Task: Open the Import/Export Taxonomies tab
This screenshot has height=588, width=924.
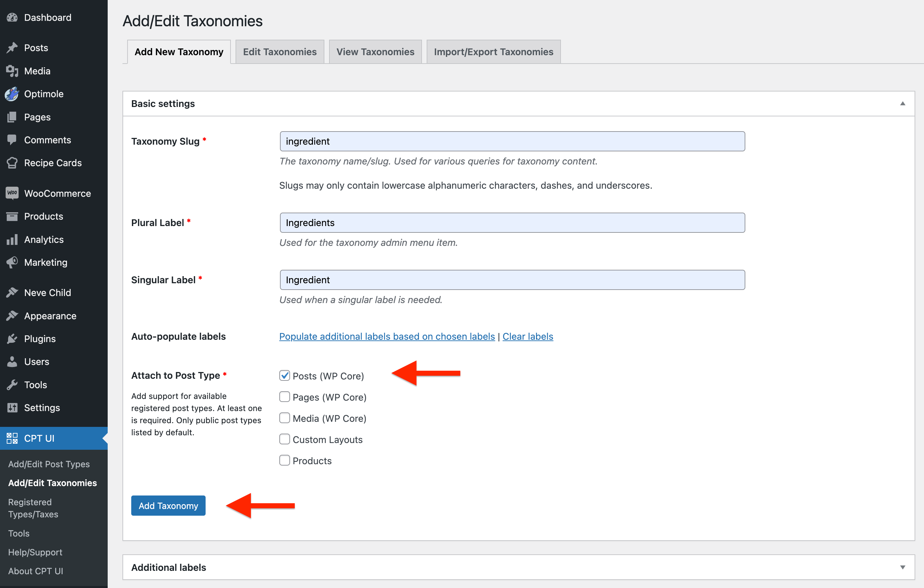Action: point(493,52)
